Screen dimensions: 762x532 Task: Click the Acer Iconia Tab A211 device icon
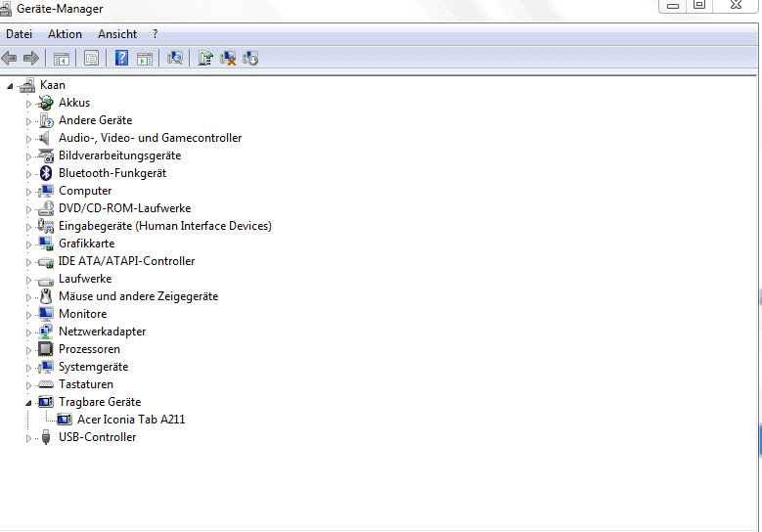pos(65,420)
